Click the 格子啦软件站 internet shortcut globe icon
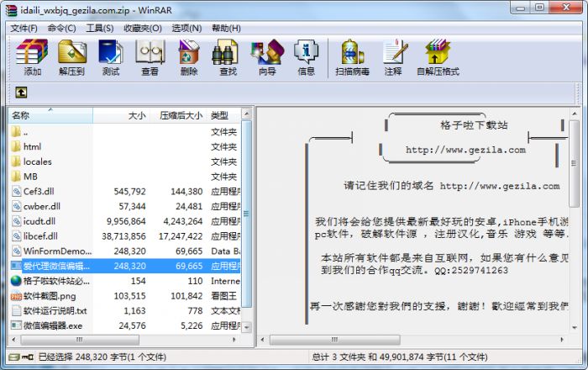Screen dimensions: 588x370 click(x=16, y=281)
